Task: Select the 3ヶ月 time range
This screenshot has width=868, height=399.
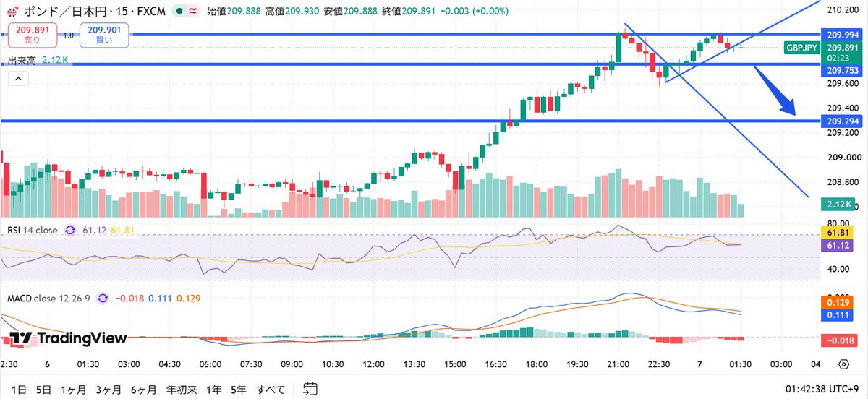Action: pyautogui.click(x=107, y=389)
